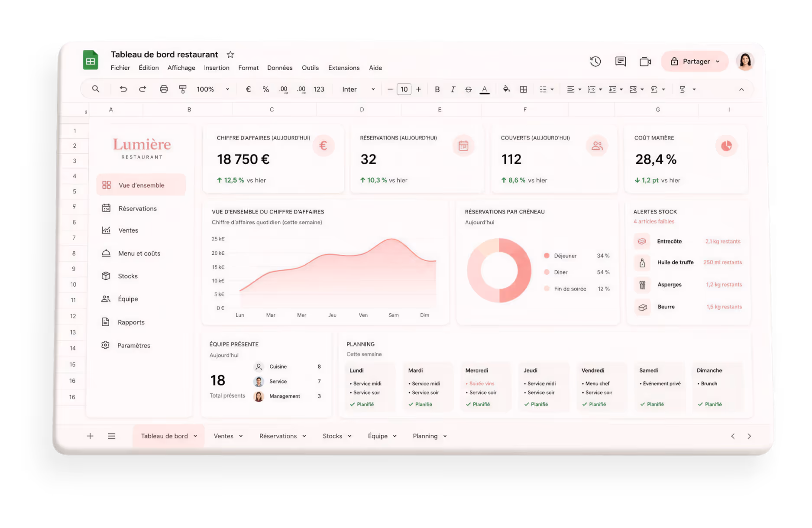
Task: Click the euro icon on revenue card
Action: click(x=323, y=146)
